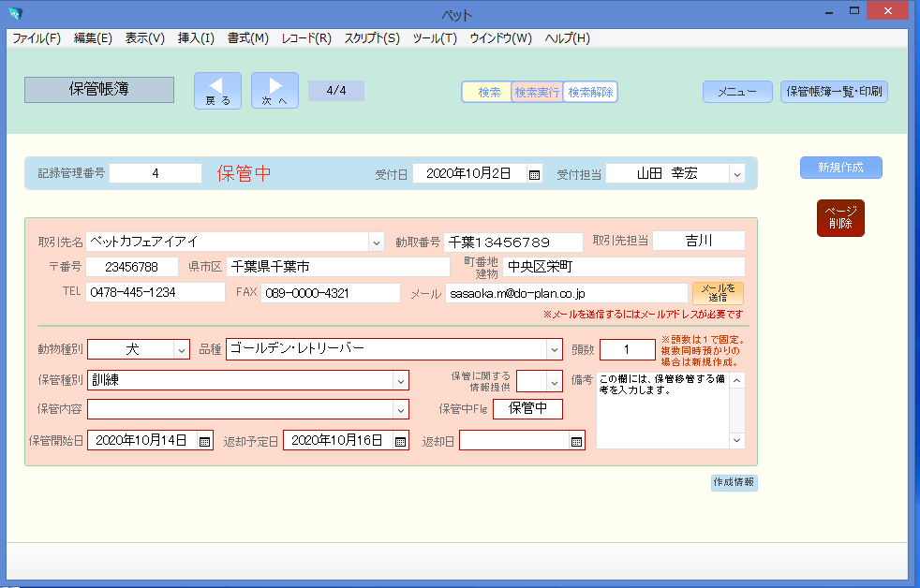Open the 動物種別 dropdown
This screenshot has height=588, width=920.
182,350
